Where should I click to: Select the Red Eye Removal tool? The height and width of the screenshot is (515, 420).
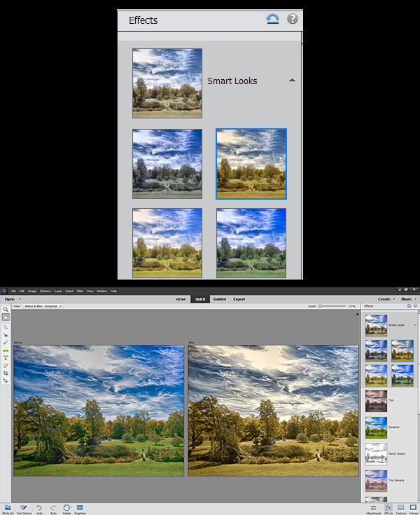pos(6,335)
